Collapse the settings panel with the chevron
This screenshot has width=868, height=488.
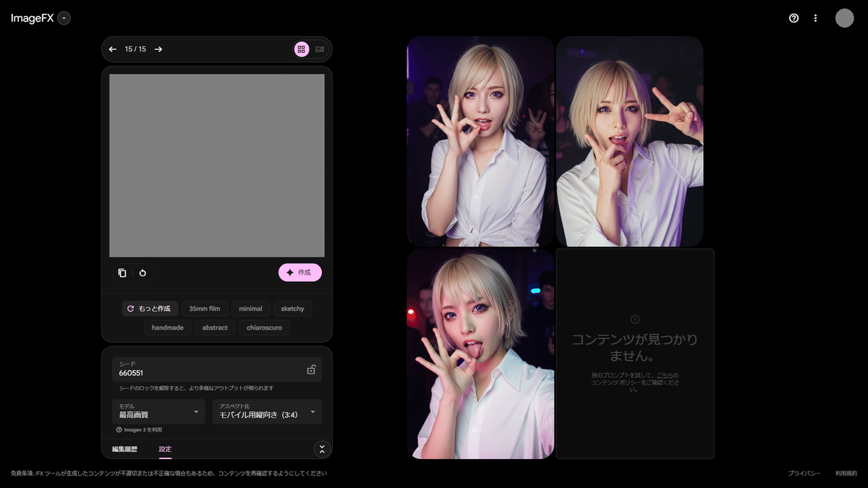coord(322,449)
